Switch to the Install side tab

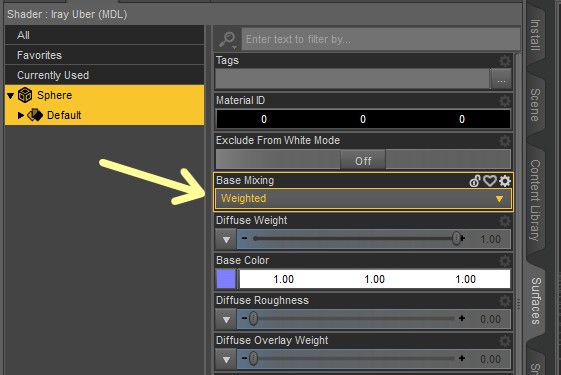tap(535, 35)
